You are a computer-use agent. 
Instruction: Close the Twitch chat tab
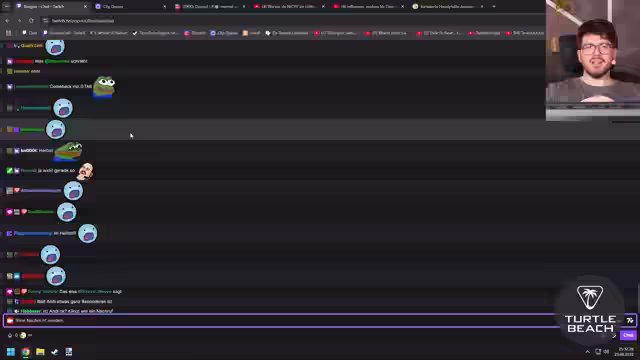85,7
